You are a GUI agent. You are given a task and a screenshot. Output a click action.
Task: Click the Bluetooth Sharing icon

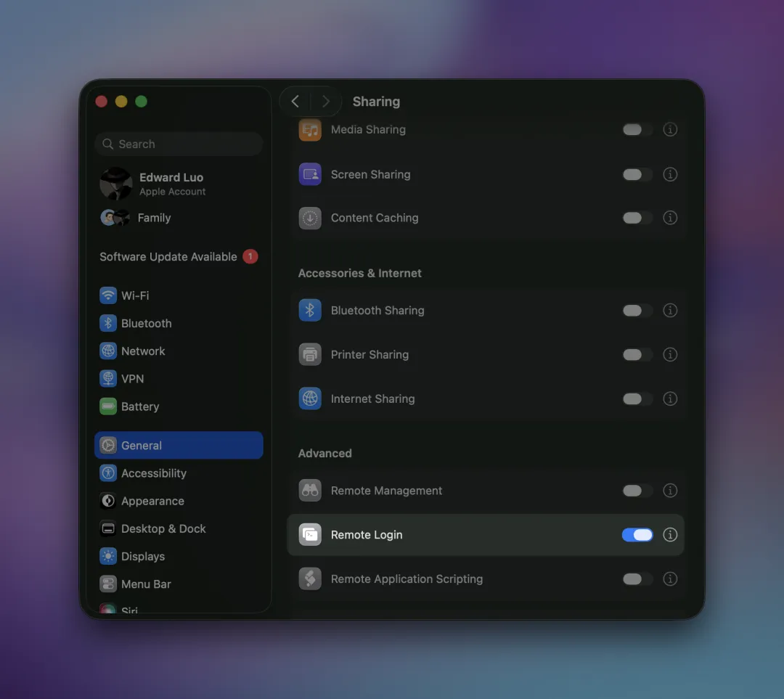[310, 310]
